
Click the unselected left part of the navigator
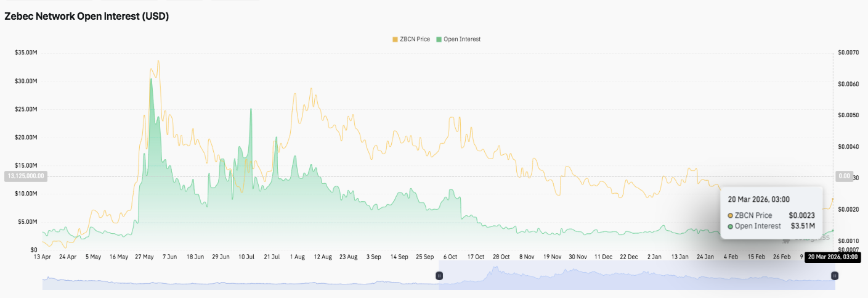(x=240, y=276)
